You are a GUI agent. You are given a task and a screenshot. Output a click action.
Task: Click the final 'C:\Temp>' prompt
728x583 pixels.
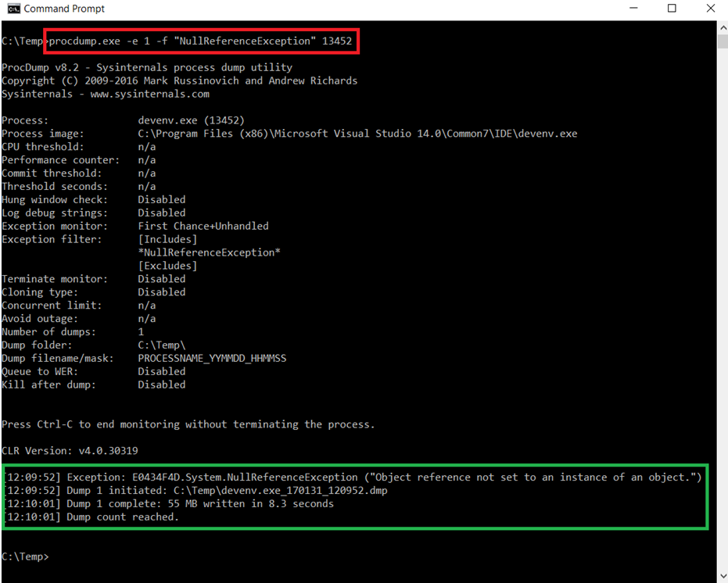[x=25, y=556]
